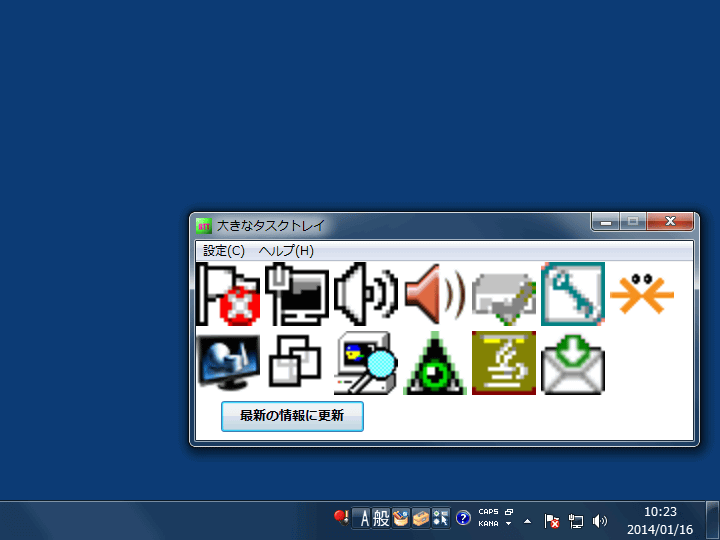This screenshot has width=720, height=540.
Task: Click the green eye triangle icon
Action: pyautogui.click(x=434, y=363)
